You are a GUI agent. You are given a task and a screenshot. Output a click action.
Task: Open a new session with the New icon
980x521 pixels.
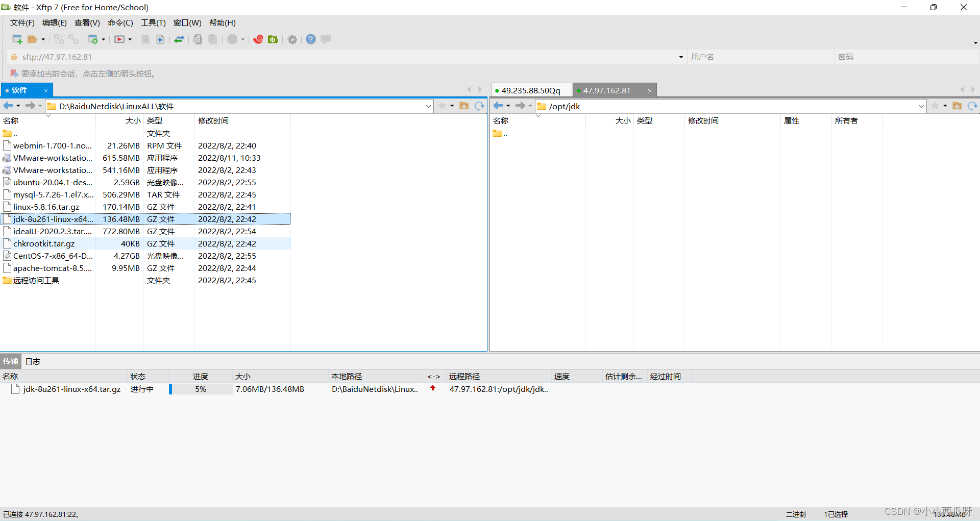tap(17, 39)
